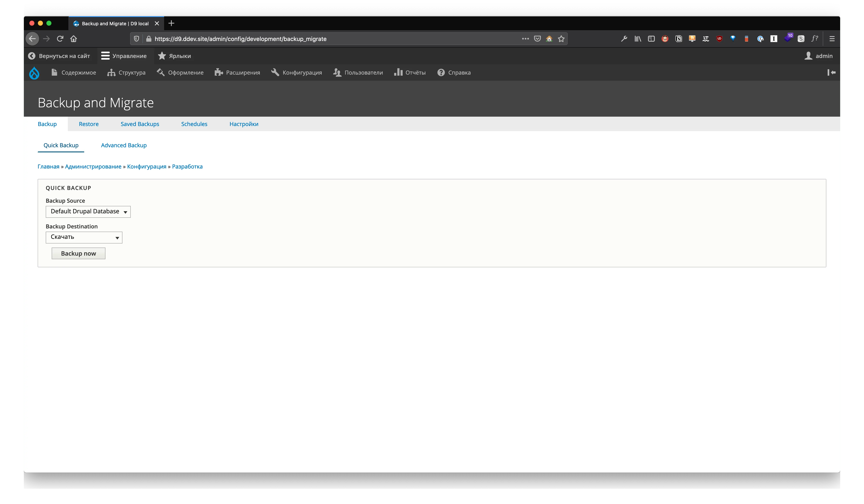Open the Library bookshelf icon

(x=637, y=39)
